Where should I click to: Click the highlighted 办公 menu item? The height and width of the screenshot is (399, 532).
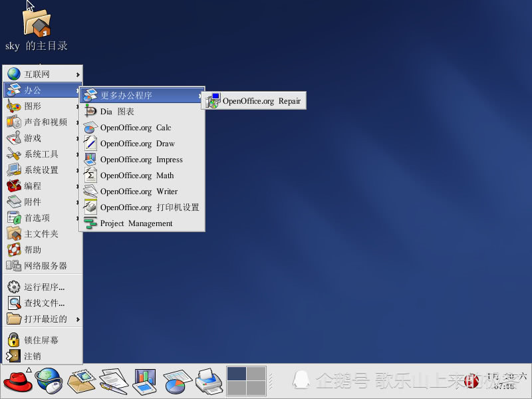(43, 90)
